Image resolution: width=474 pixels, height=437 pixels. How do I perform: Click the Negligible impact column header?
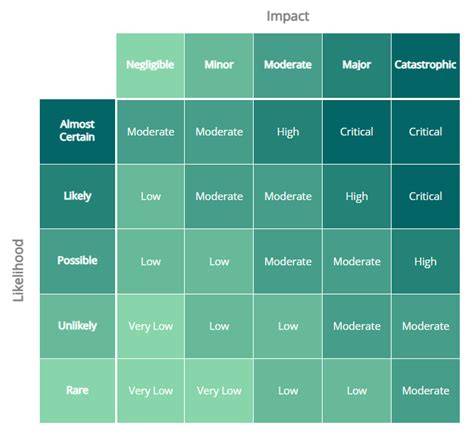(x=150, y=65)
